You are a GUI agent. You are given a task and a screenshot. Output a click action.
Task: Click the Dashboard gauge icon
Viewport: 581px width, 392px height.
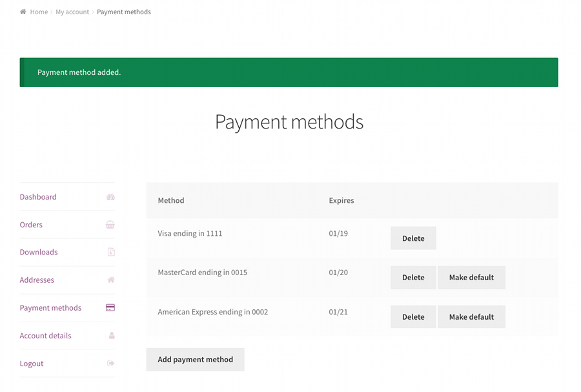click(x=110, y=197)
